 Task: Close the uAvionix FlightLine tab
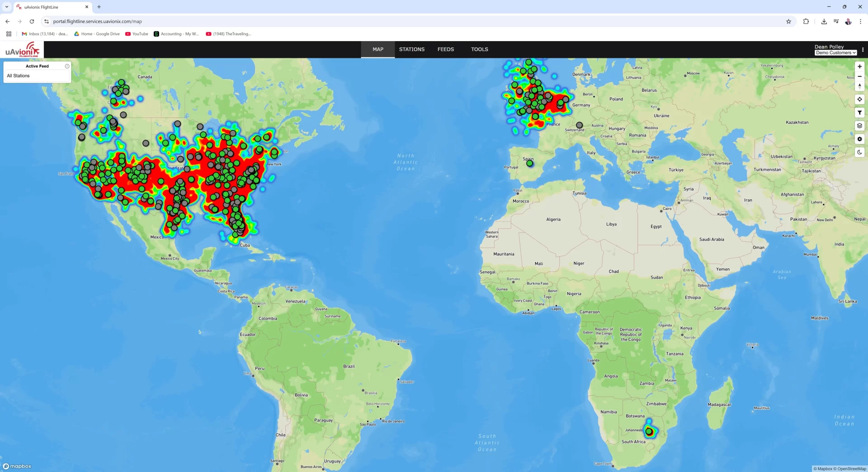pos(87,7)
